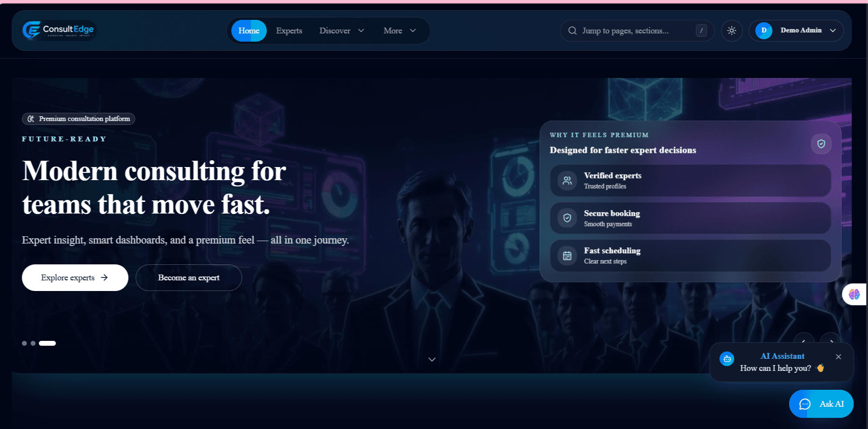Click the brain icon side widget
Screen dimensions: 868x429
click(x=854, y=294)
